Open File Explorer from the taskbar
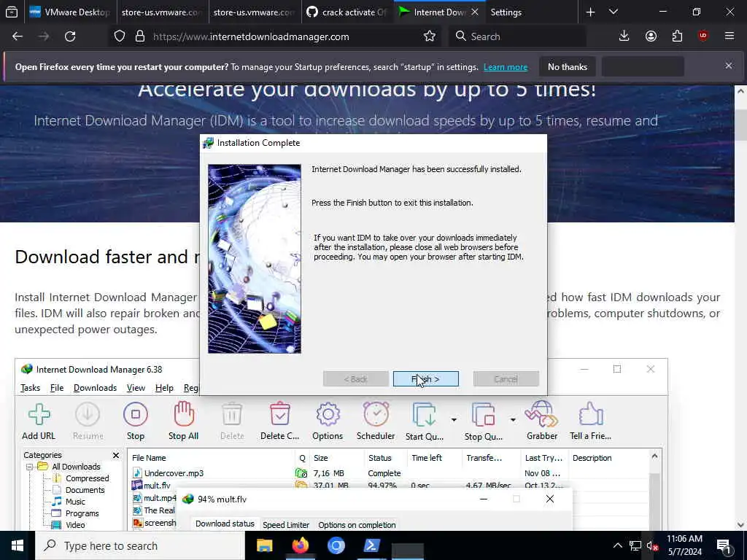Screen dimensions: 747x560 tap(264, 545)
